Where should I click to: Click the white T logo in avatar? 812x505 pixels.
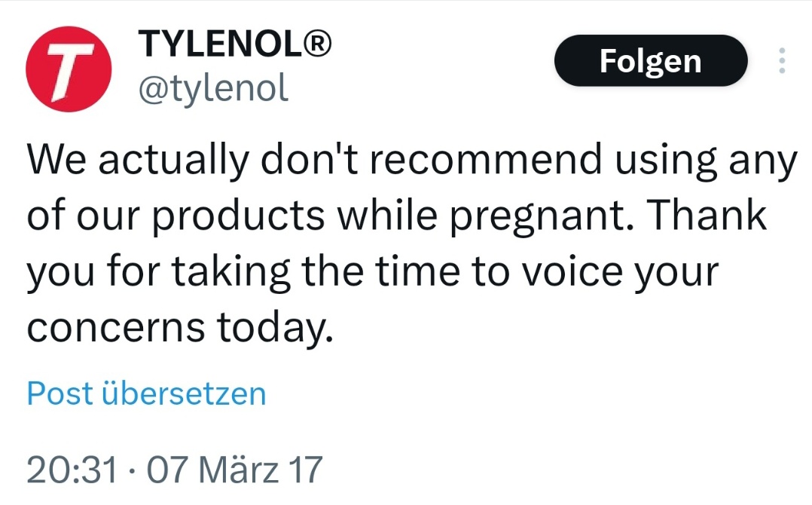69,71
